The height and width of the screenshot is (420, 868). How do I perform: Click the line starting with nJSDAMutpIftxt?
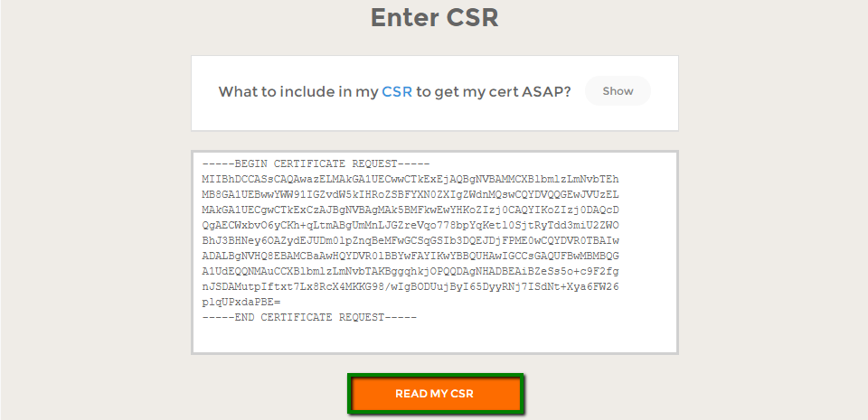tap(410, 286)
